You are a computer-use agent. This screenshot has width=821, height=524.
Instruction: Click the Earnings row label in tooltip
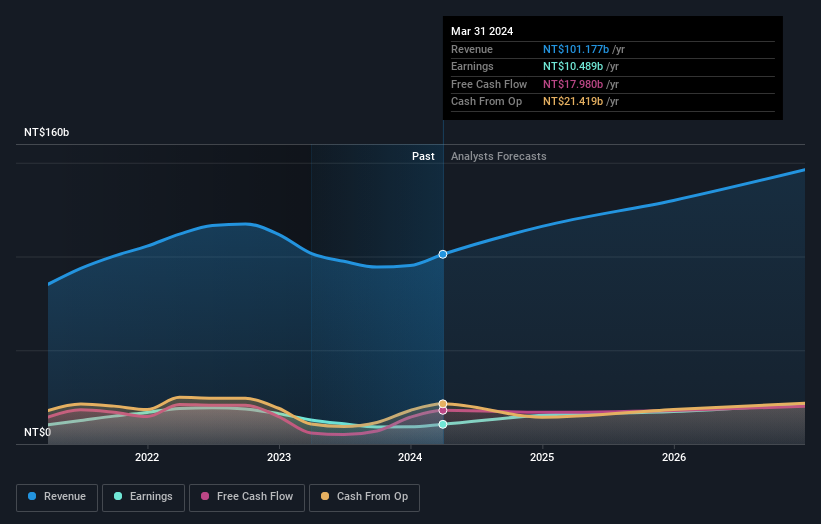(x=472, y=66)
